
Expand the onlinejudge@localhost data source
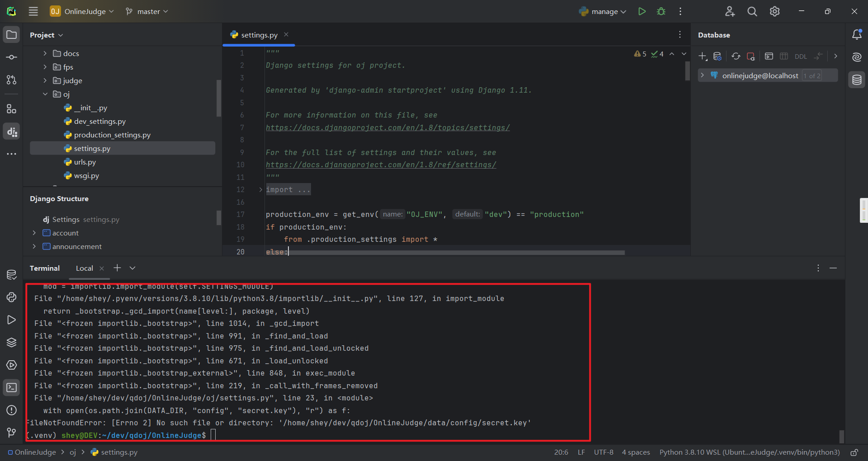(x=703, y=75)
